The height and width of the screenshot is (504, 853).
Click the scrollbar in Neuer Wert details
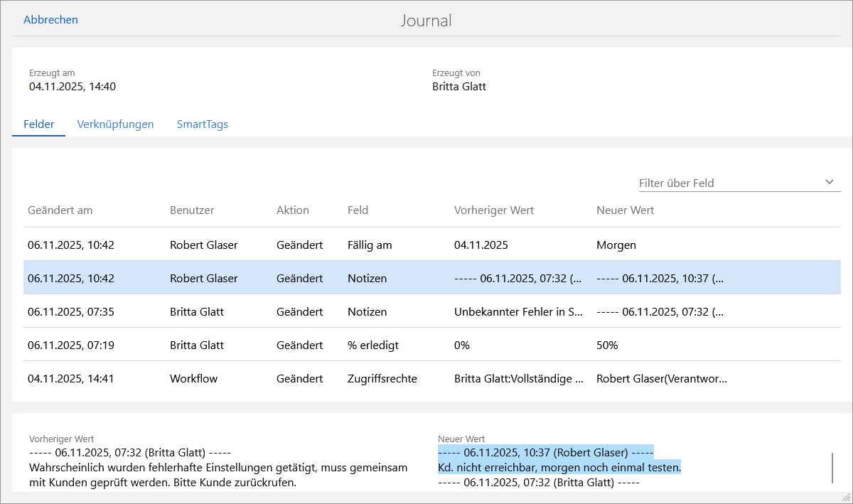click(x=832, y=467)
